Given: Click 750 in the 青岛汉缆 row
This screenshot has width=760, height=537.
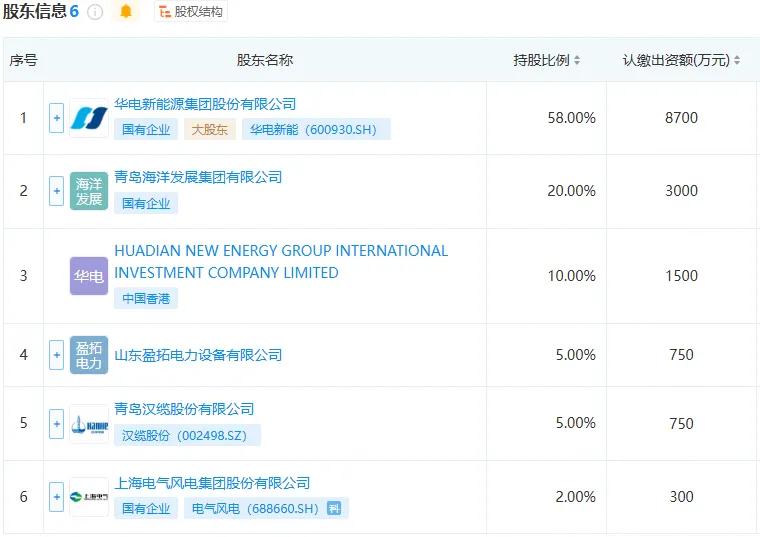Looking at the screenshot, I should tap(681, 424).
